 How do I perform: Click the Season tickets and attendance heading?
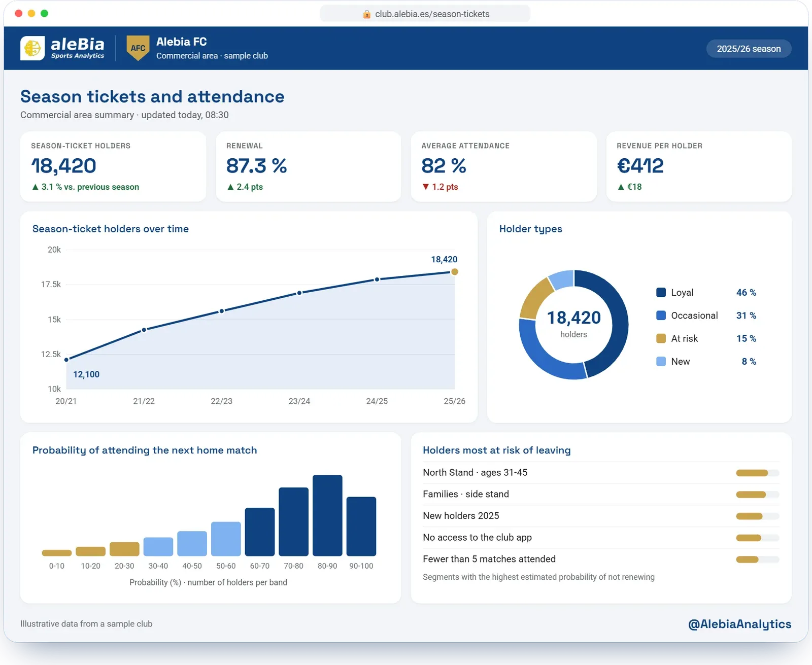152,96
